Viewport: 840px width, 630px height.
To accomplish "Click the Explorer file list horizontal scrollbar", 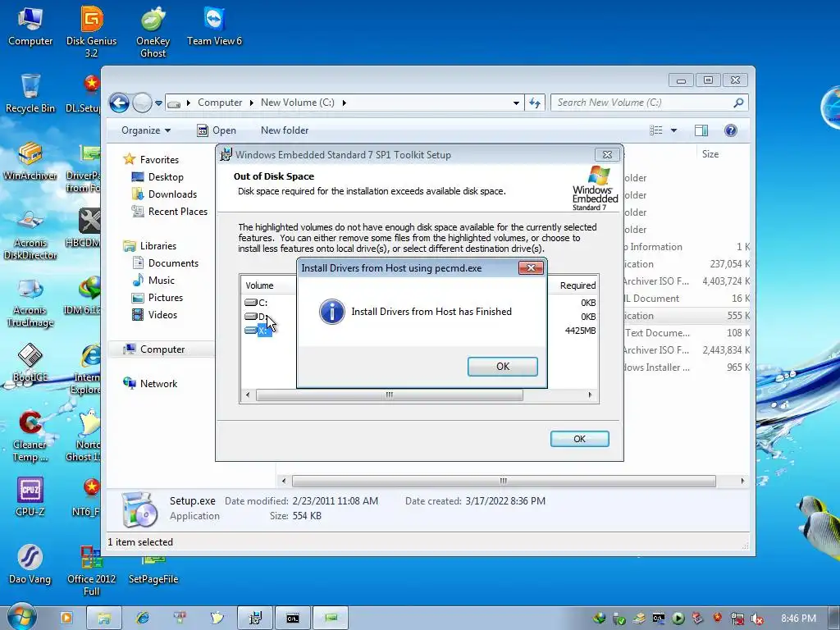I will [x=504, y=481].
